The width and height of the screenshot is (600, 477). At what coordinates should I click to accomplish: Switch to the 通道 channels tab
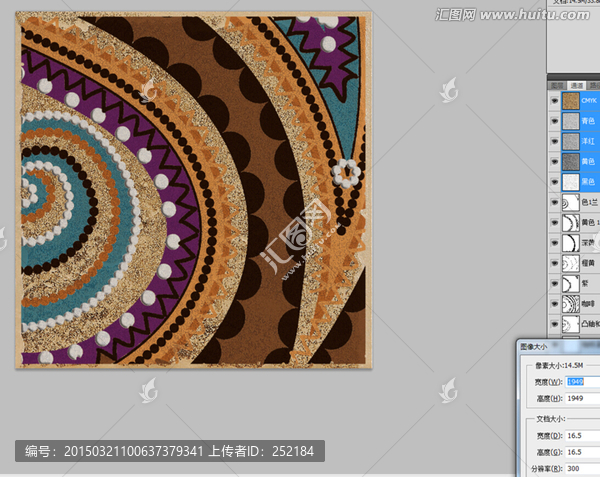577,86
